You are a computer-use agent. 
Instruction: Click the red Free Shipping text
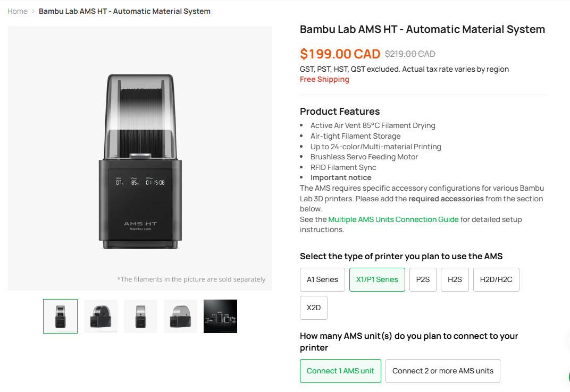pos(324,79)
